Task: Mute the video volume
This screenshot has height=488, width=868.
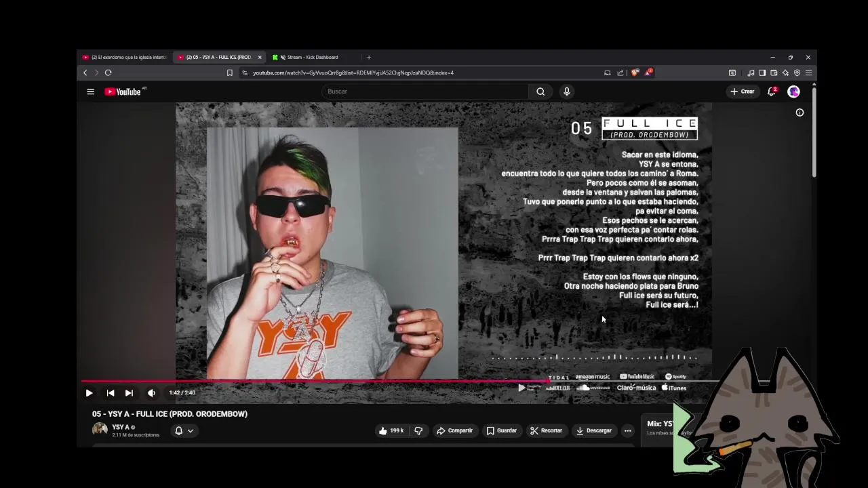Action: (151, 393)
